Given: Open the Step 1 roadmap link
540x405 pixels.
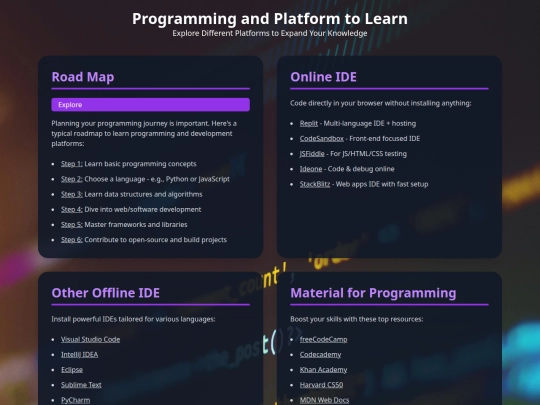Looking at the screenshot, I should tap(72, 164).
